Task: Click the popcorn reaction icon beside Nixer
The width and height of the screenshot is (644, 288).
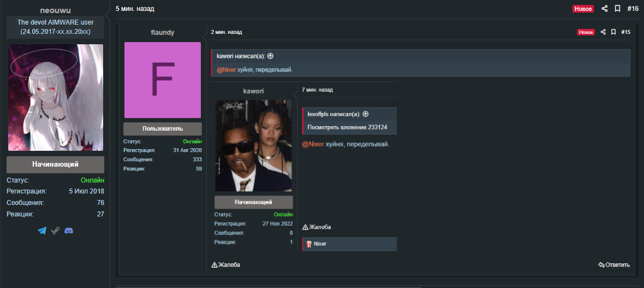Action: tap(309, 244)
